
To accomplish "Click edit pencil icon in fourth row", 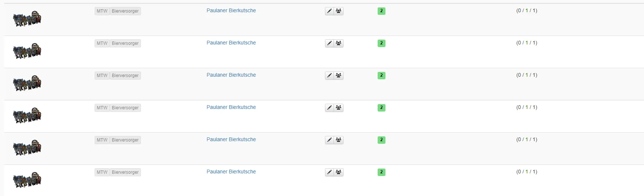I will click(x=329, y=108).
